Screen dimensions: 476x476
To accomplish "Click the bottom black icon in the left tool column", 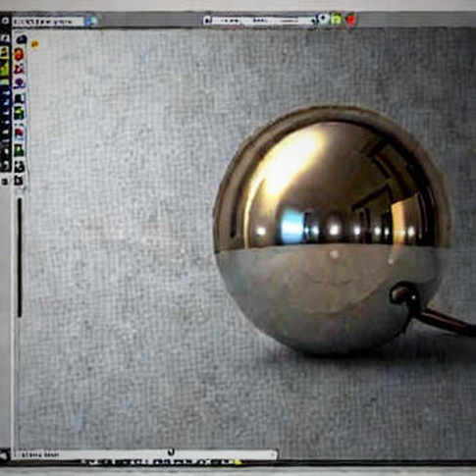I will 19,181.
